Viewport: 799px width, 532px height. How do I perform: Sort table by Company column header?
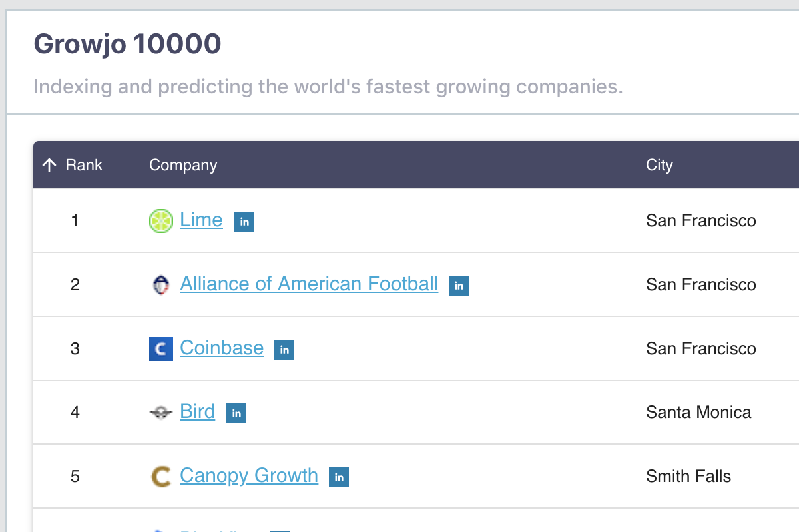pos(183,165)
